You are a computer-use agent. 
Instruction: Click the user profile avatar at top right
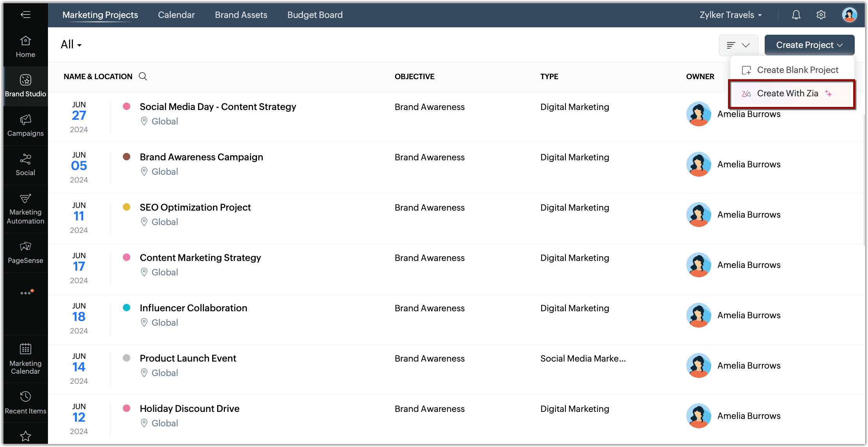point(849,15)
